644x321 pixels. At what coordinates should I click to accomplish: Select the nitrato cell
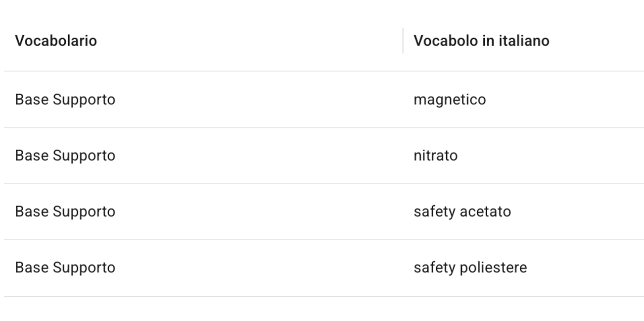coord(435,156)
